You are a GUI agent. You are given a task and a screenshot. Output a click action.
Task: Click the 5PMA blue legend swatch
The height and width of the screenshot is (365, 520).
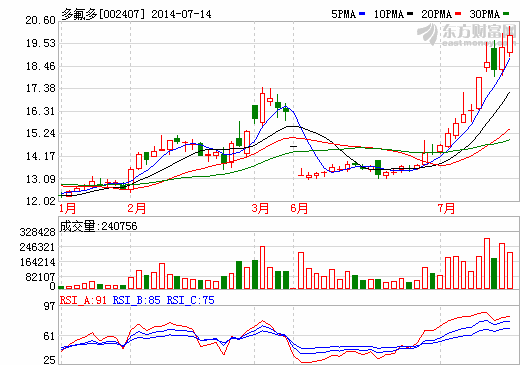tap(362, 14)
